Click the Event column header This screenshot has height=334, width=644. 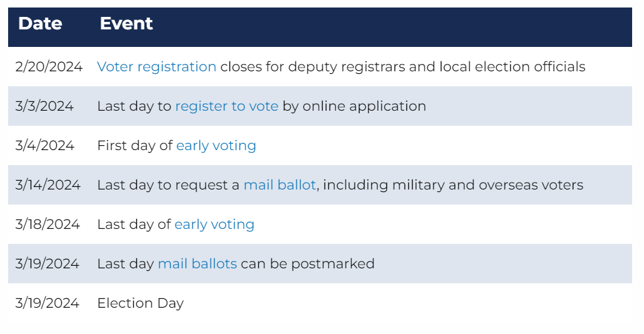tap(126, 24)
